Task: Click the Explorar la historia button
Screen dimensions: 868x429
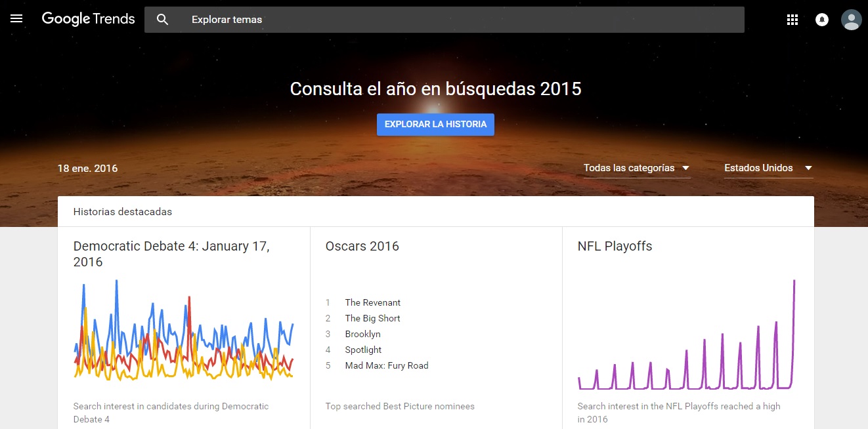Action: pos(435,124)
